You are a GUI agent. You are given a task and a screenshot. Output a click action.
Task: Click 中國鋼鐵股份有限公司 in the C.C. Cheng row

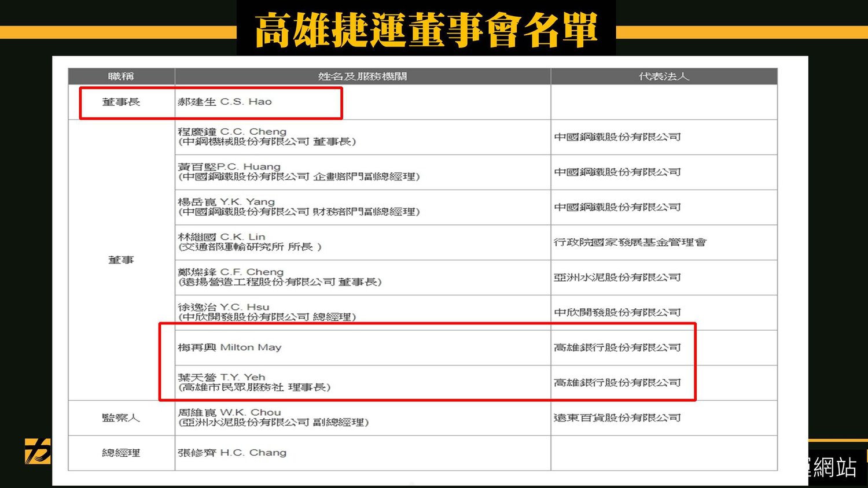[617, 137]
